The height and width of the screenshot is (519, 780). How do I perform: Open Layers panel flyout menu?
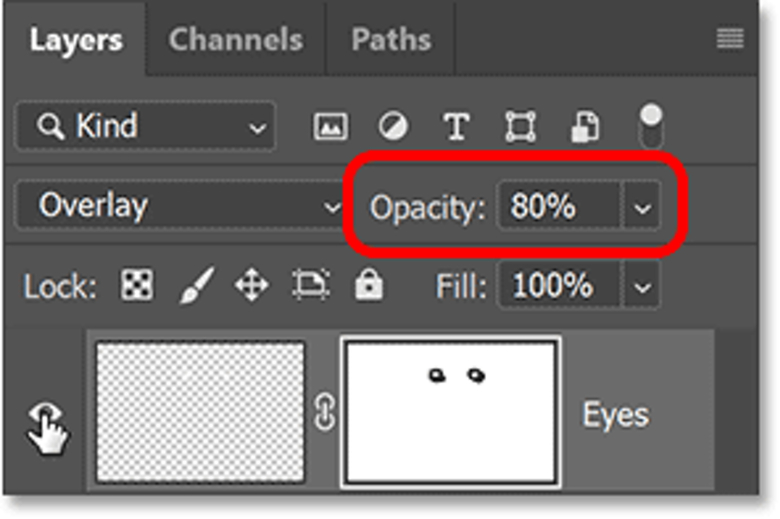pos(730,39)
